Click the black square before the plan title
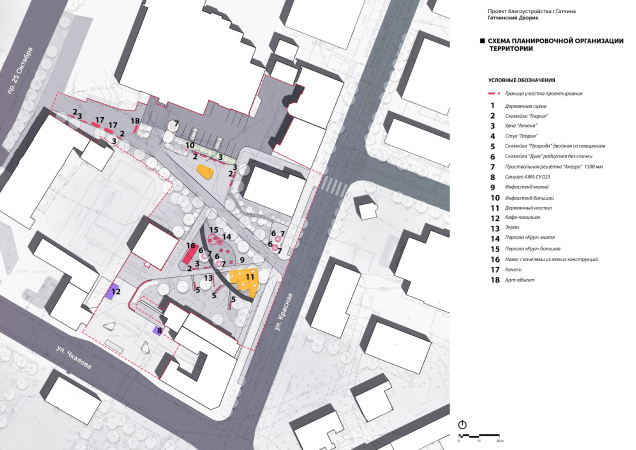Image resolution: width=636 pixels, height=450 pixels. [x=482, y=42]
